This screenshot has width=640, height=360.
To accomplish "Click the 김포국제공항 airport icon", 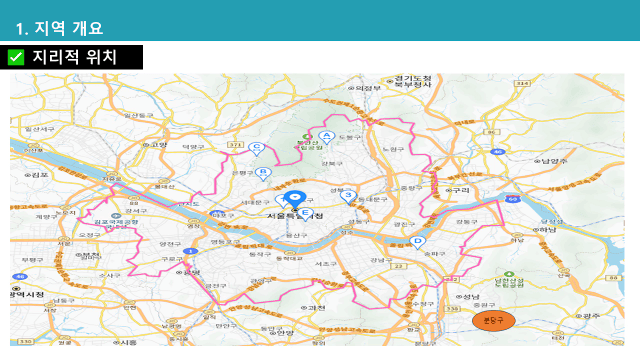I will (116, 215).
